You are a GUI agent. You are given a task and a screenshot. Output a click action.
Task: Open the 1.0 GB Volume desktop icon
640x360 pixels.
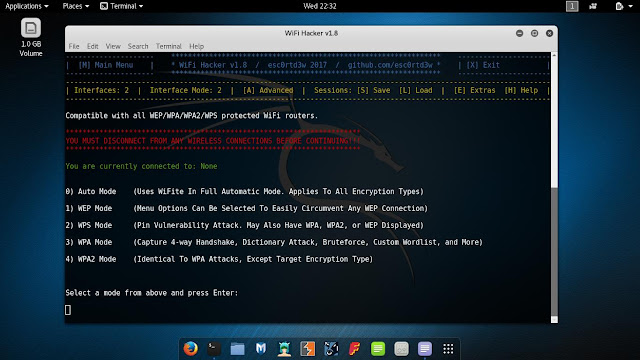coord(31,37)
